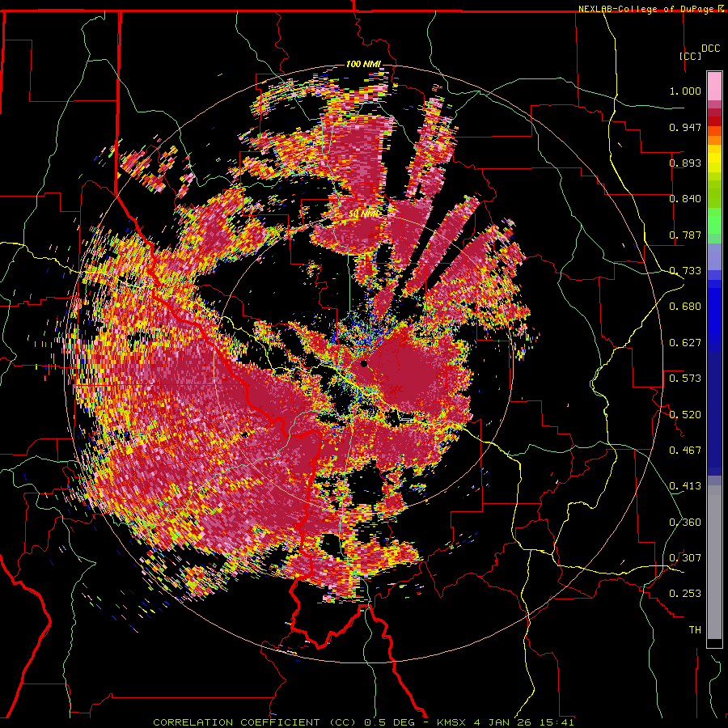Click the [CC] label above the color bar
This screenshot has height=728, width=728.
(691, 56)
